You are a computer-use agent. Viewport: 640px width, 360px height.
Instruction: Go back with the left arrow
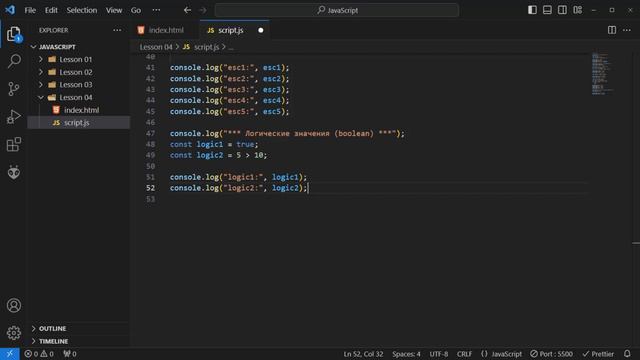pyautogui.click(x=187, y=10)
